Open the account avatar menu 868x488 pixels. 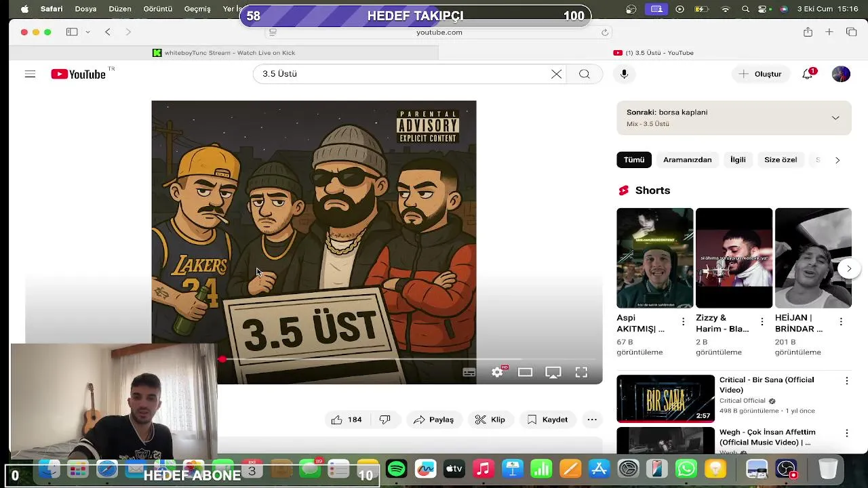841,74
